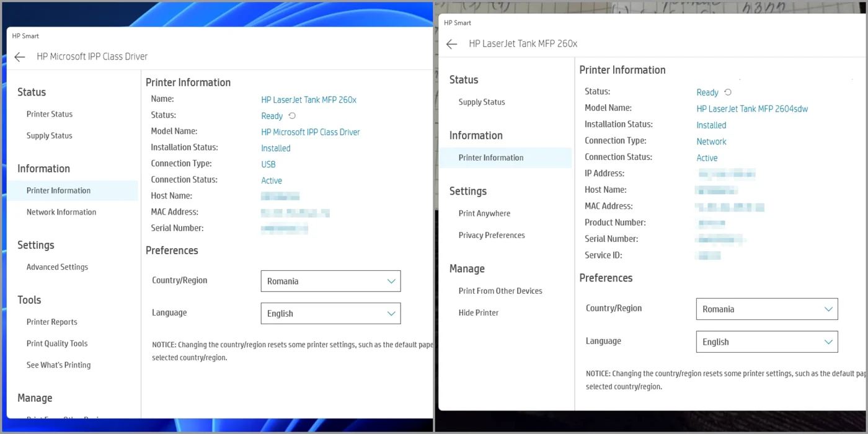The height and width of the screenshot is (434, 868).
Task: Click blurred IP Address value in right window
Action: [727, 174]
